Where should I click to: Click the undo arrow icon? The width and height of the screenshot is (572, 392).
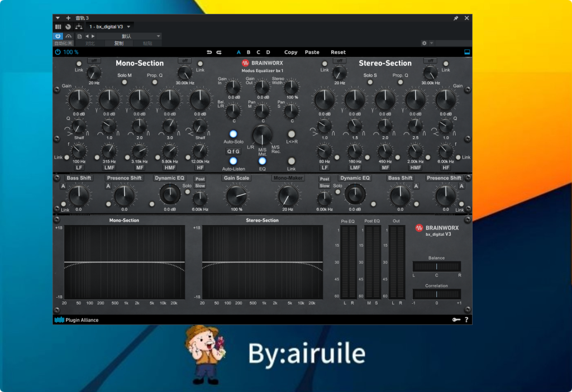click(209, 52)
